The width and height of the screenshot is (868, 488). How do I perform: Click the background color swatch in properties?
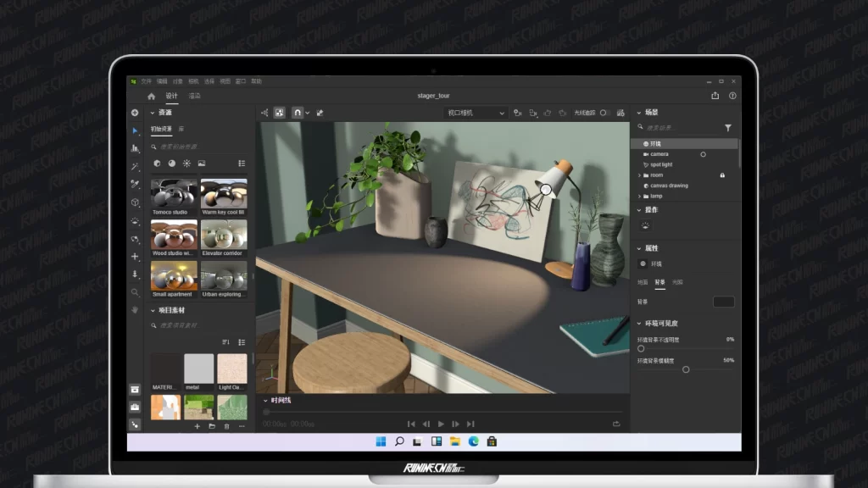click(x=723, y=302)
